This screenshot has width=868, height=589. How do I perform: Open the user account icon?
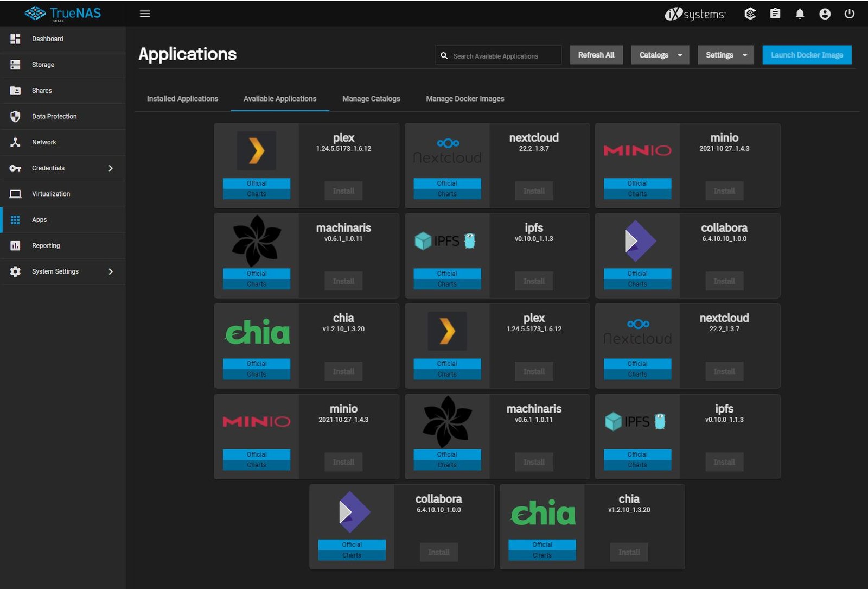tap(825, 14)
